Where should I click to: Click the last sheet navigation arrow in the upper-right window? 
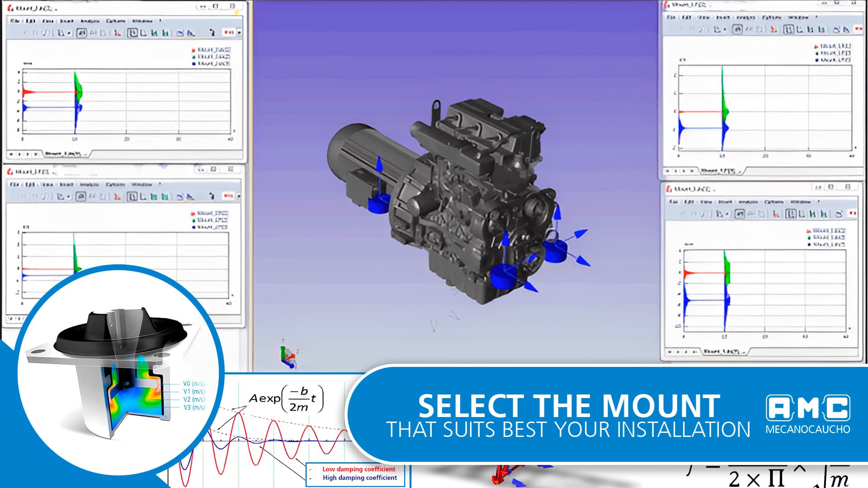692,171
